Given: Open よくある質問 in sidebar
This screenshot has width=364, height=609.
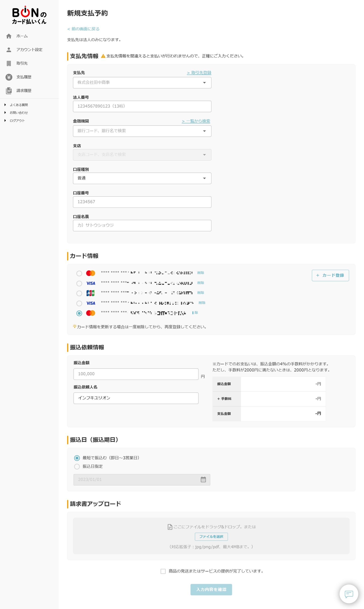Looking at the screenshot, I should pos(19,105).
